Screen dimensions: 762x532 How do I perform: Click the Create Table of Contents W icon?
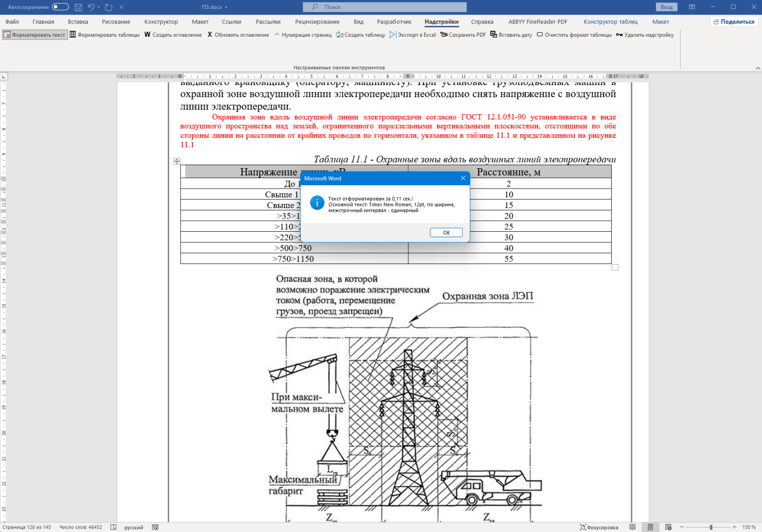click(147, 35)
